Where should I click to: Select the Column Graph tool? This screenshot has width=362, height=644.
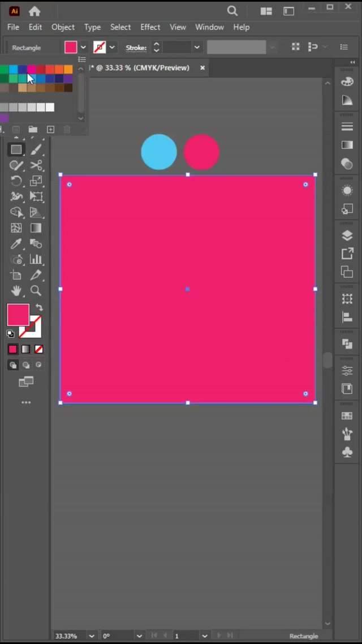(x=36, y=259)
